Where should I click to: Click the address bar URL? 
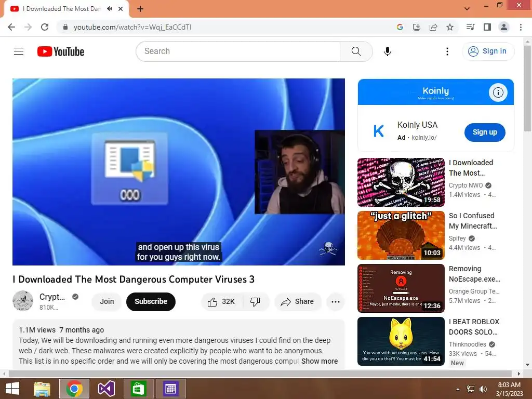click(x=132, y=27)
